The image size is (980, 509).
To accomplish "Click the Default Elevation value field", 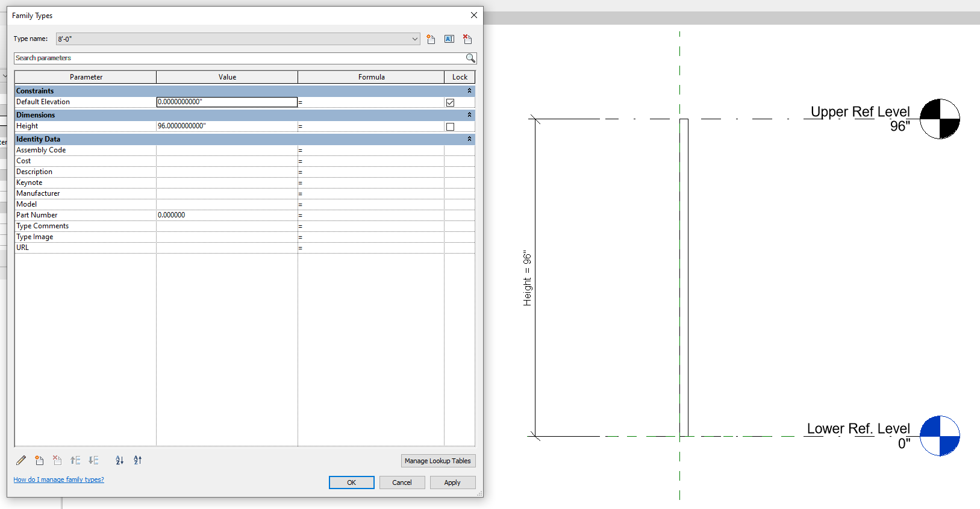I will [227, 102].
